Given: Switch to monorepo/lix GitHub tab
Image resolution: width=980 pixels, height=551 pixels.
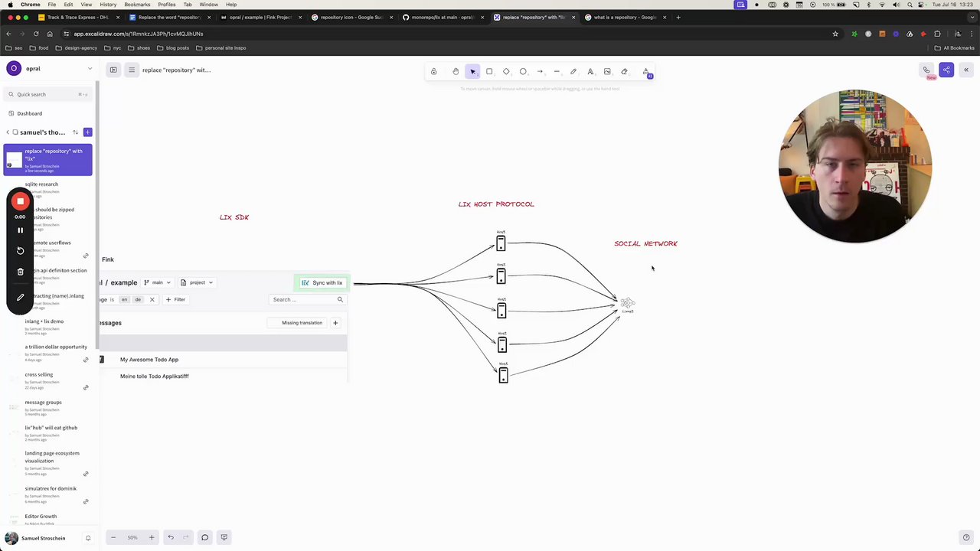Looking at the screenshot, I should [x=443, y=17].
